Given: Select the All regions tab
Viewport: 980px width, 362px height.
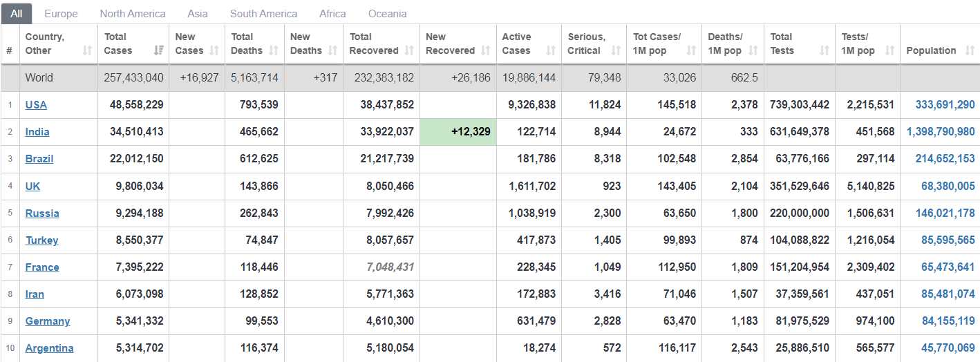Looking at the screenshot, I should 17,14.
